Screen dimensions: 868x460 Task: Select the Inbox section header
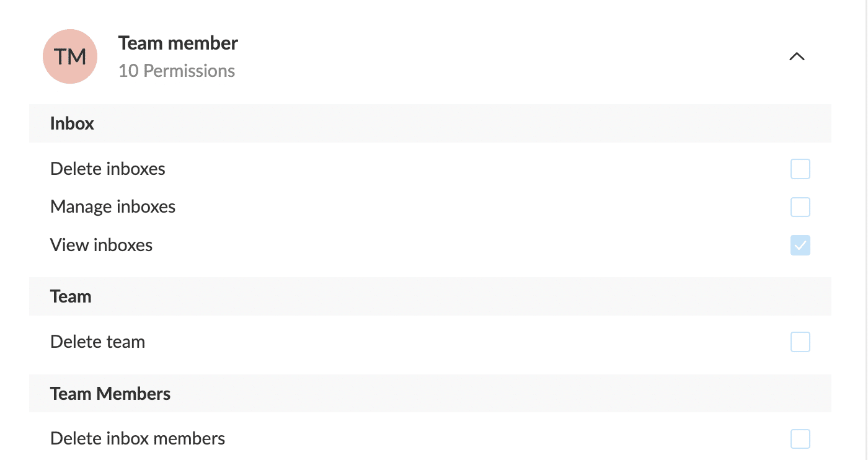pyautogui.click(x=72, y=123)
